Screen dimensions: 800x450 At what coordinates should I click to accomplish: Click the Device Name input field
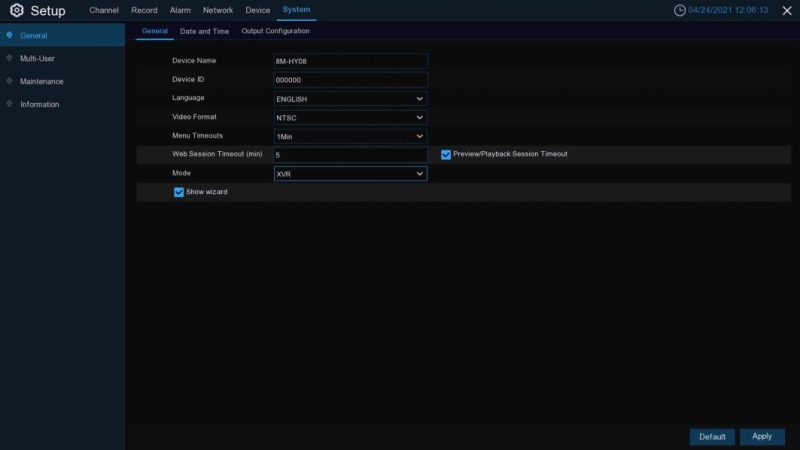tap(350, 61)
